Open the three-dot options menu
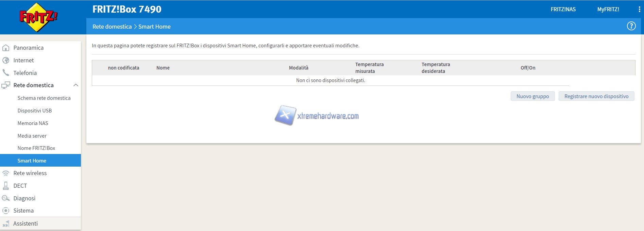The height and width of the screenshot is (231, 644). (x=639, y=10)
